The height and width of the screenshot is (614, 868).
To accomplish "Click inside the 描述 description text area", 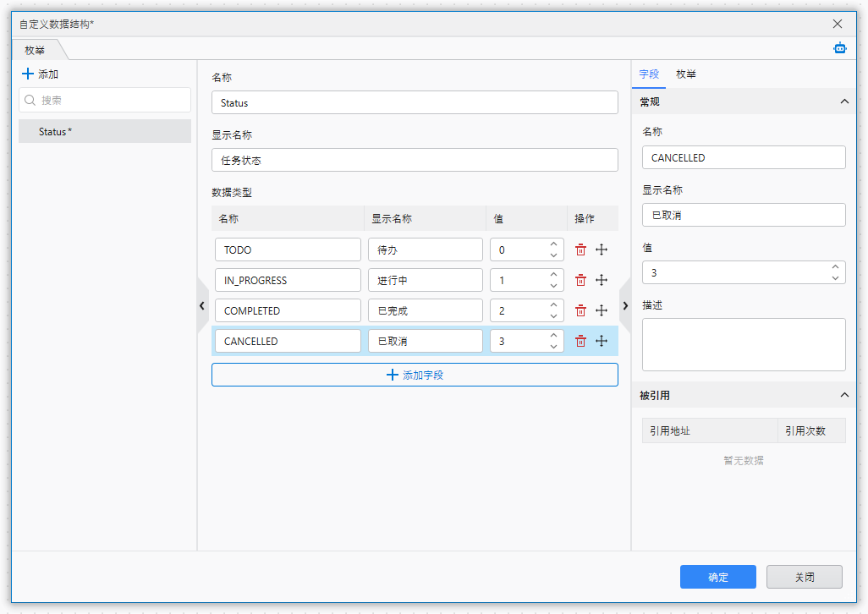I will point(743,344).
